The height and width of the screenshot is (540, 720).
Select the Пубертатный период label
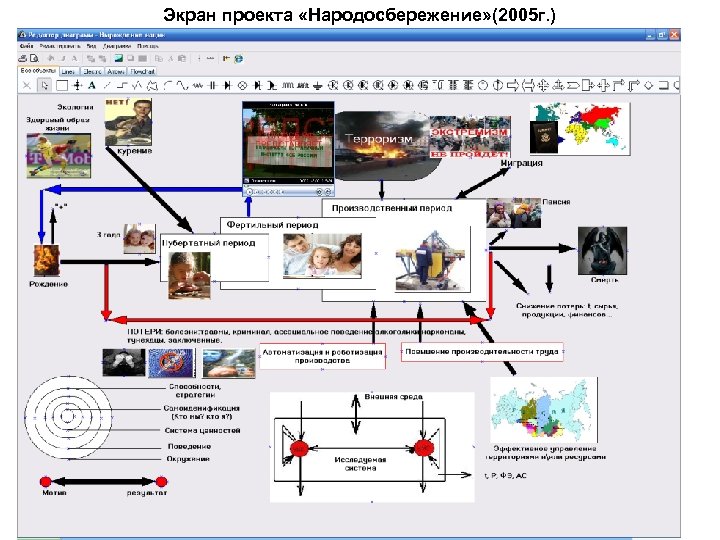point(208,243)
